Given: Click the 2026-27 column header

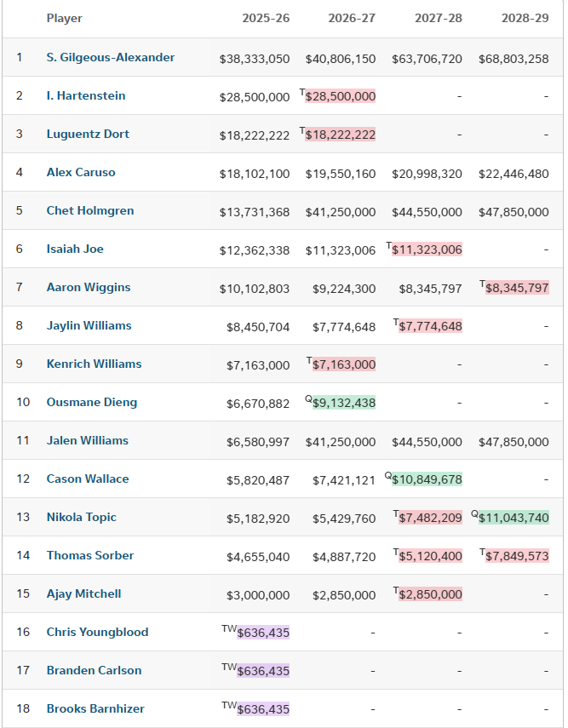Looking at the screenshot, I should pos(352,19).
